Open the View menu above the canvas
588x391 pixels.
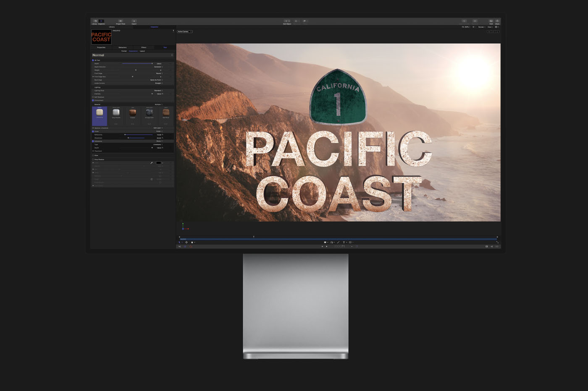click(x=490, y=27)
